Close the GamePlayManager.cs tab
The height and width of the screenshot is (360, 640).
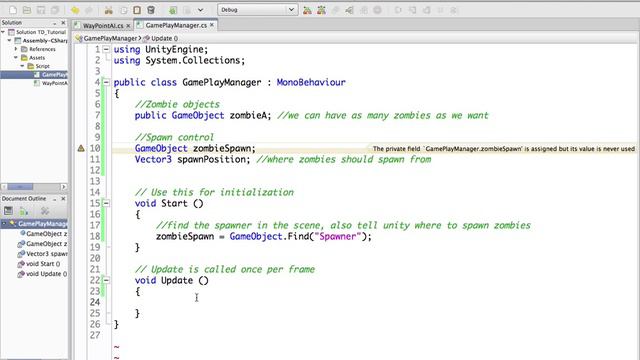212,25
